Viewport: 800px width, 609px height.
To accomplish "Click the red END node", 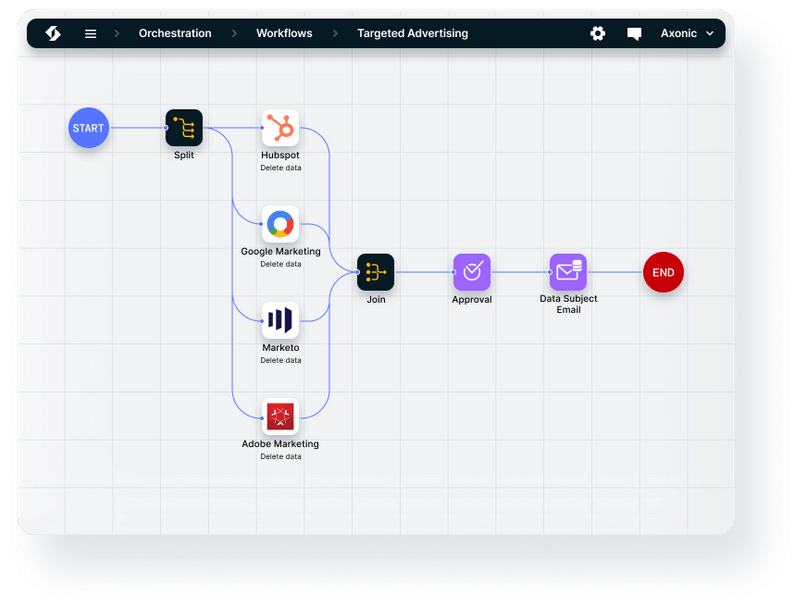I will click(x=663, y=272).
